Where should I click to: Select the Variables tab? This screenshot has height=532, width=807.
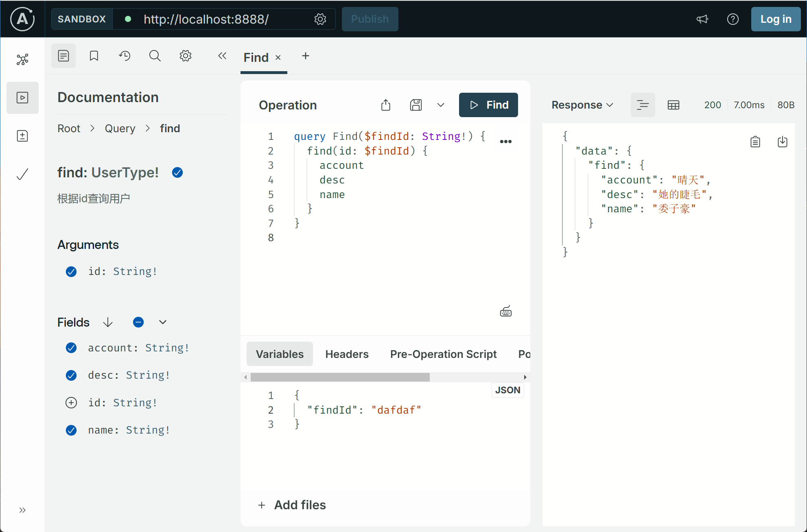[x=280, y=354]
